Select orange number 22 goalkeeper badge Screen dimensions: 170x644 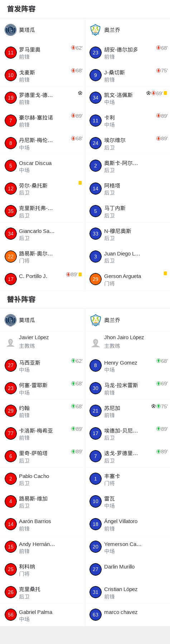pyautogui.click(x=11, y=257)
